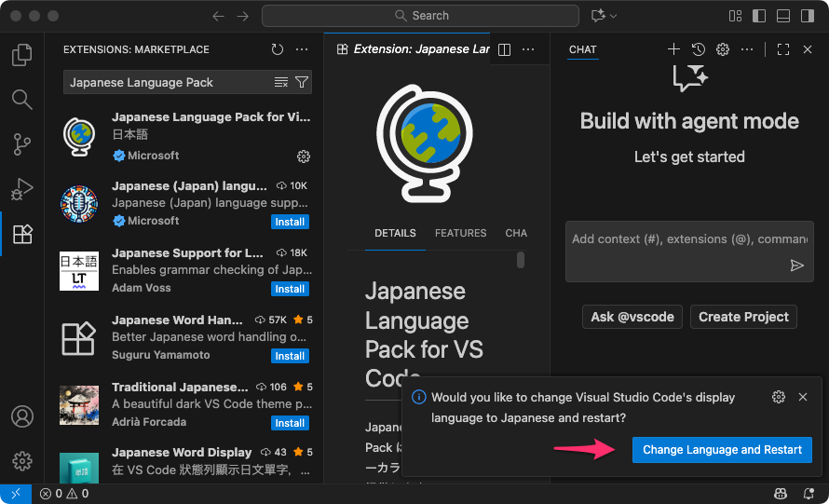
Task: Open manage gear for Japanese Language Pack
Action: coord(303,157)
